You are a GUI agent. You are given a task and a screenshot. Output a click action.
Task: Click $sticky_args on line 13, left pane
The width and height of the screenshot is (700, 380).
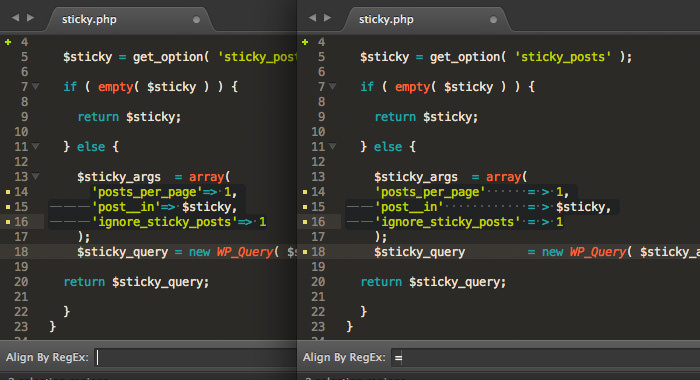click(119, 177)
